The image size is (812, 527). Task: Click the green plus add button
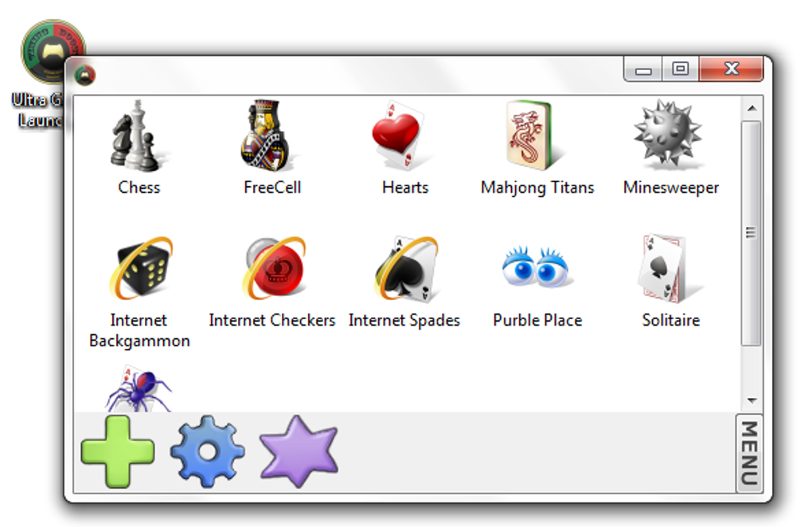pos(118,451)
